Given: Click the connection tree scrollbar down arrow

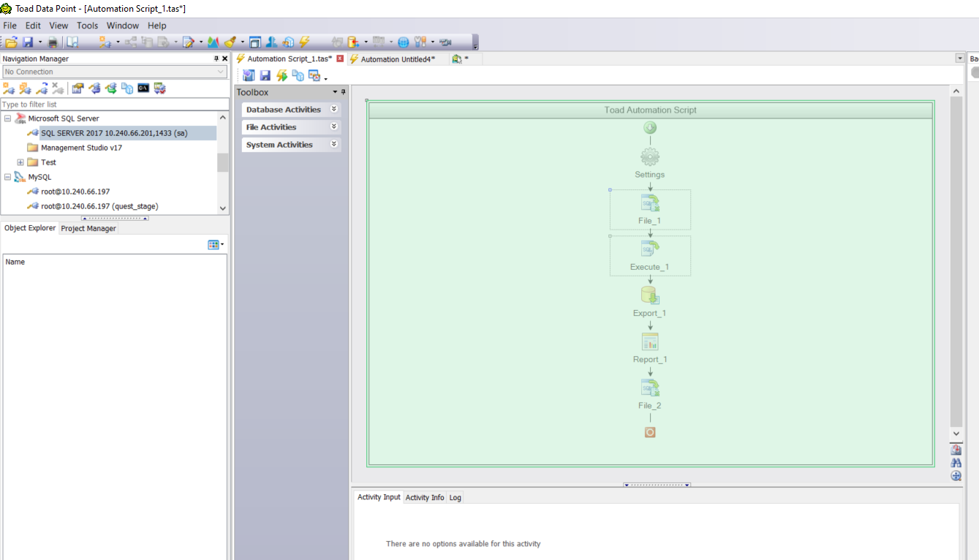Looking at the screenshot, I should 223,208.
